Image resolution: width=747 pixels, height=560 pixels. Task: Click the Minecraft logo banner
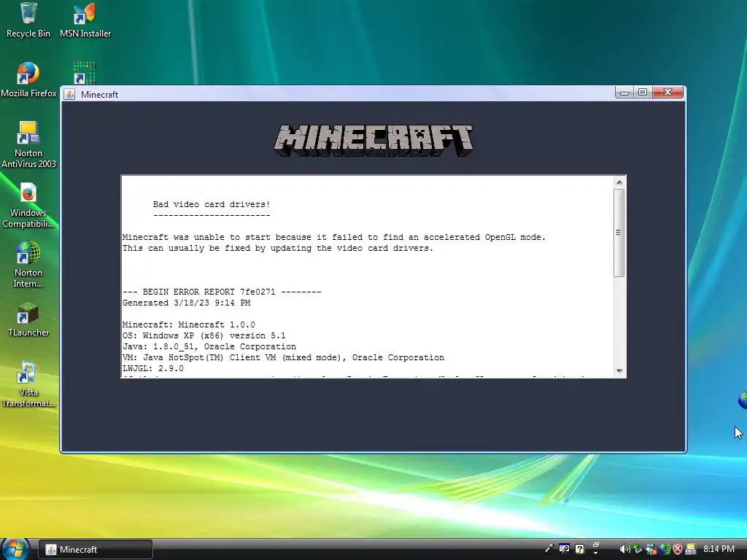click(373, 141)
